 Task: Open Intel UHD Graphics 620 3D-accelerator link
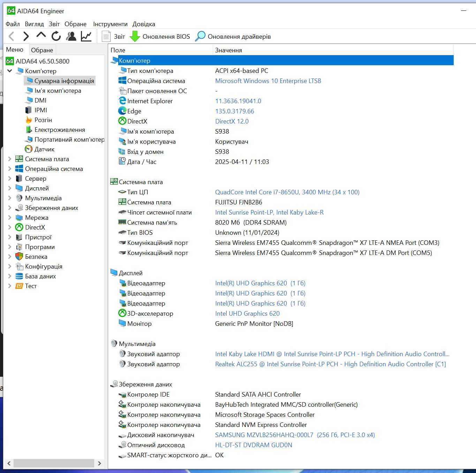point(247,313)
